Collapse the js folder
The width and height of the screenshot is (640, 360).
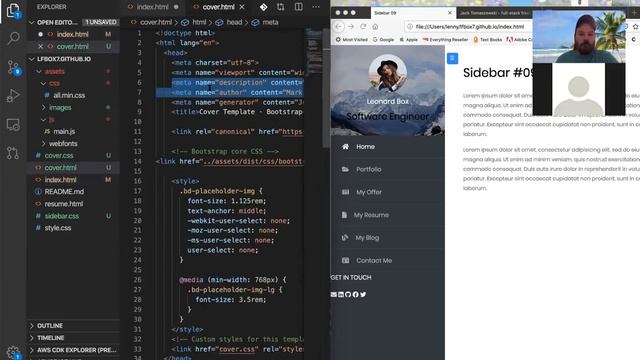52,120
